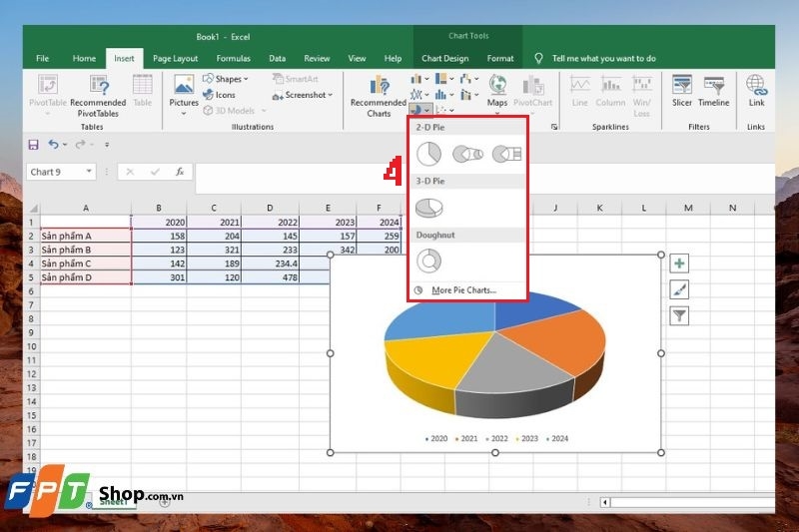Screen dimensions: 799x532
Task: Click the Save icon in quick access toolbar
Action: (33, 145)
